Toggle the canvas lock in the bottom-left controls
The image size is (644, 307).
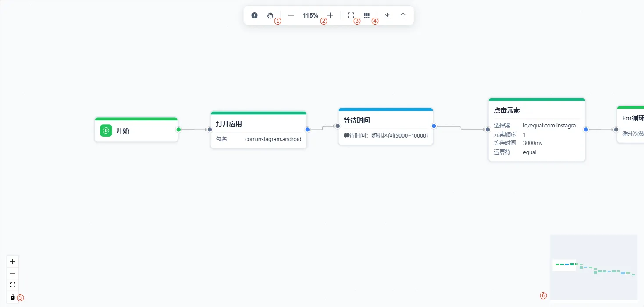click(x=13, y=297)
